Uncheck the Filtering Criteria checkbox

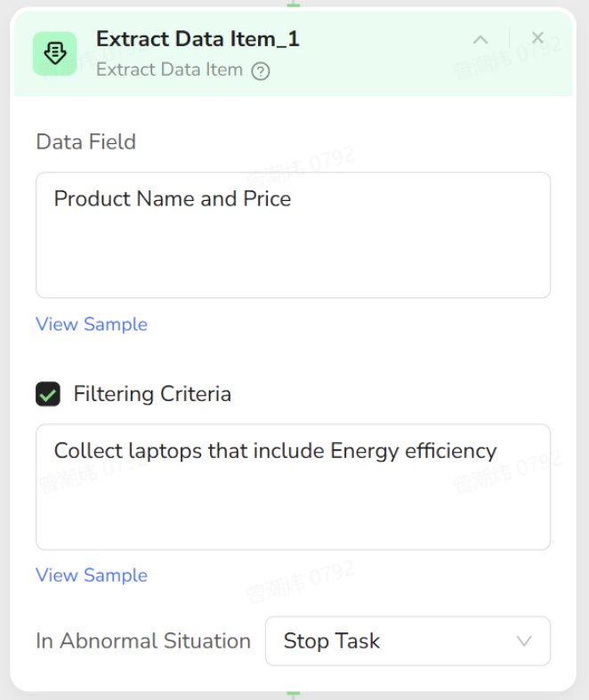point(48,394)
